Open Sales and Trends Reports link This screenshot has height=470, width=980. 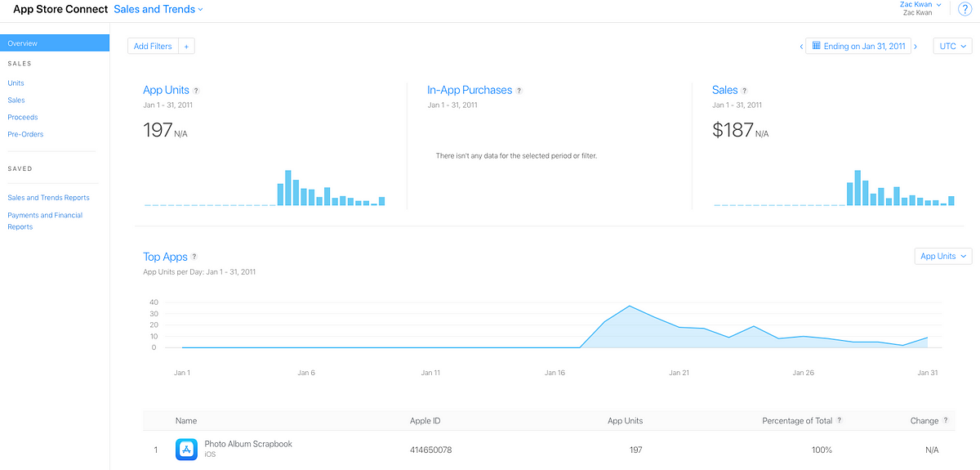point(48,198)
